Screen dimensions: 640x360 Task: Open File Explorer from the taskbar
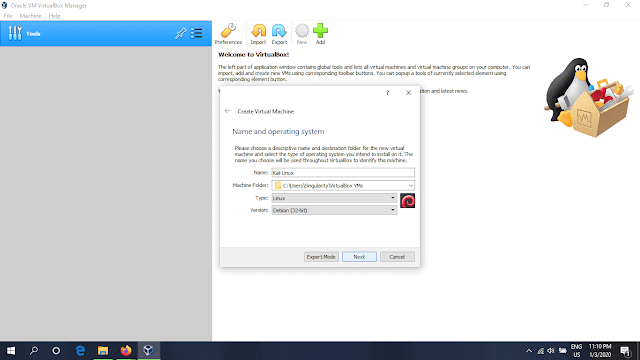(103, 351)
